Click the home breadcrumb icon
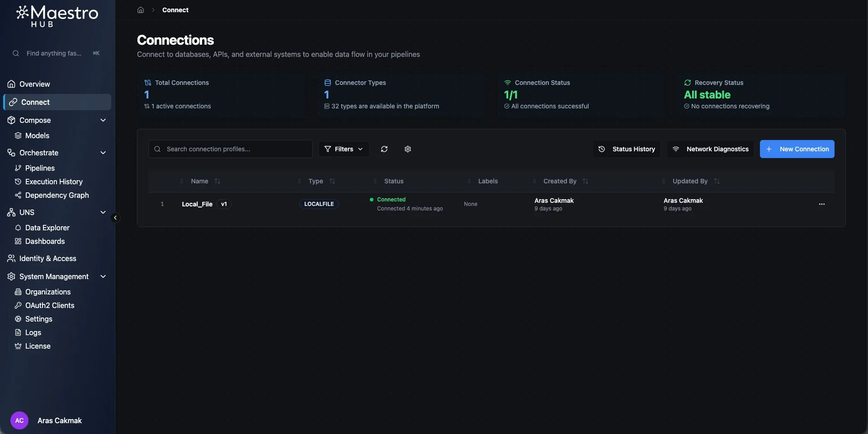The width and height of the screenshot is (868, 434). 141,10
